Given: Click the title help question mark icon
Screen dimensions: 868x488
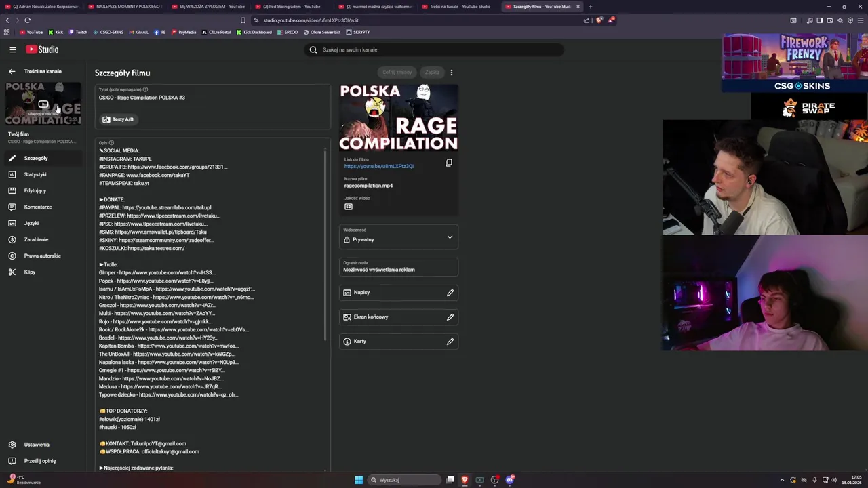Looking at the screenshot, I should tap(145, 89).
